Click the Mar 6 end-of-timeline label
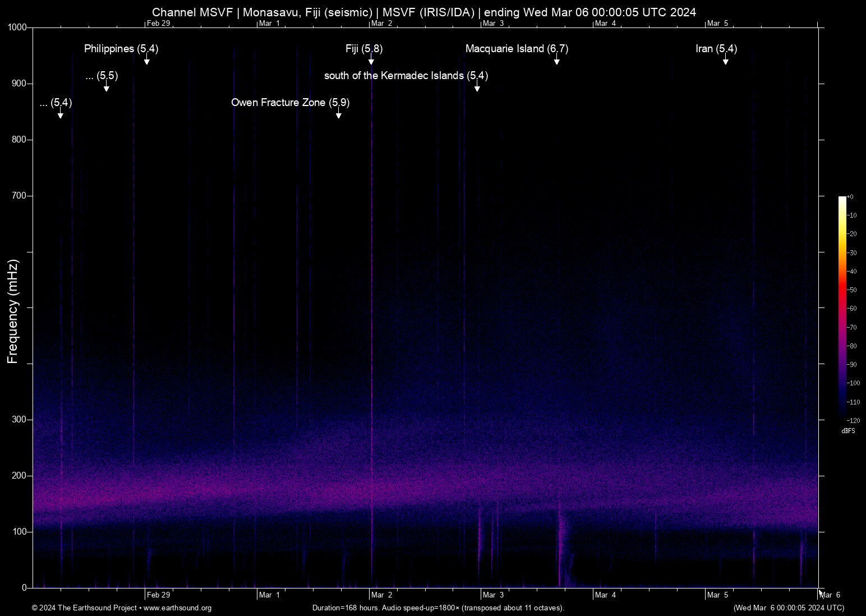The image size is (866, 616). point(831,595)
